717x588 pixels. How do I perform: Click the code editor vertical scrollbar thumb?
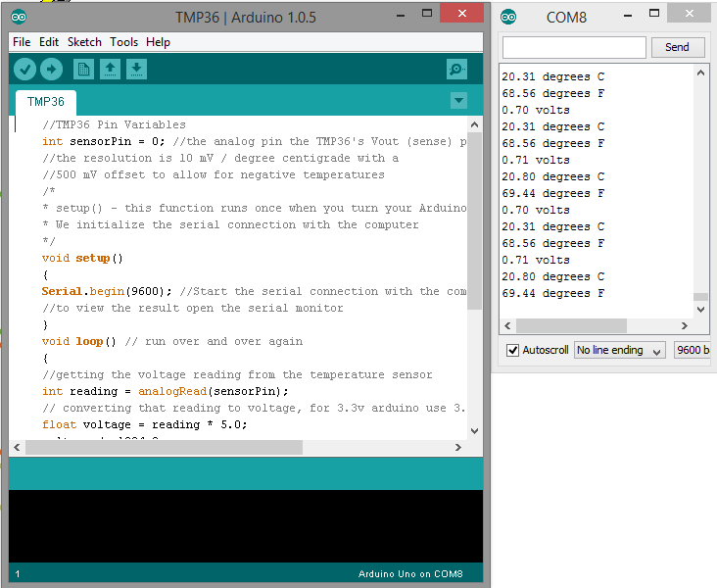475,220
